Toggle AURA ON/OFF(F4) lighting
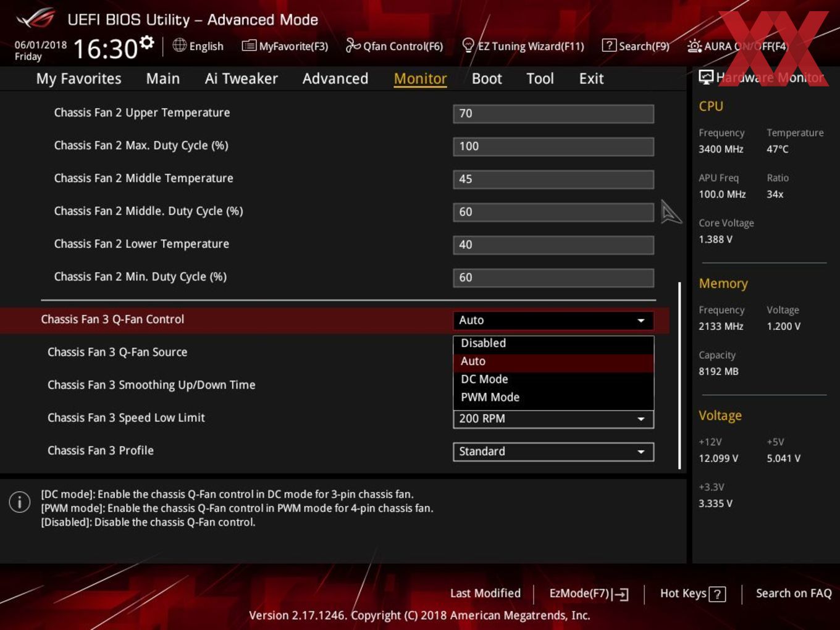The width and height of the screenshot is (840, 630). (737, 46)
